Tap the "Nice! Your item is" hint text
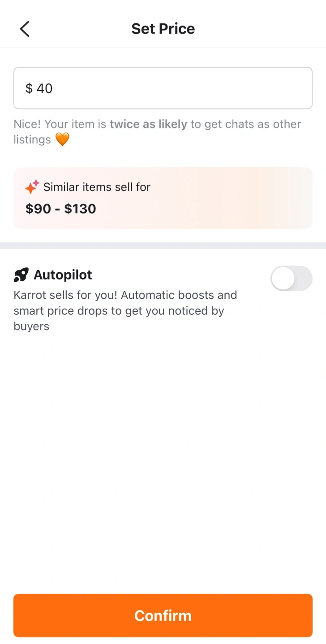The image size is (326, 644). tap(60, 124)
